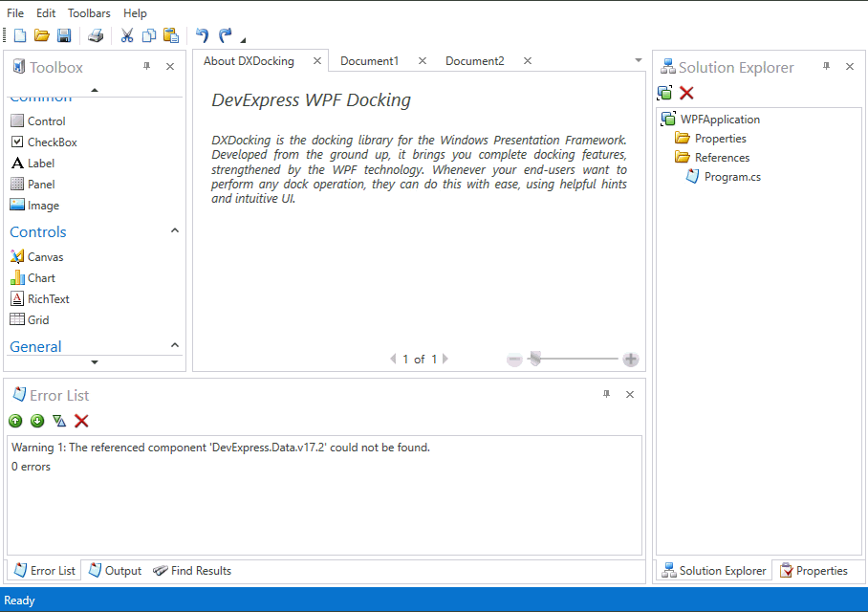Screen dimensions: 868x612
Task: Close the Toolbox panel
Action: point(170,67)
